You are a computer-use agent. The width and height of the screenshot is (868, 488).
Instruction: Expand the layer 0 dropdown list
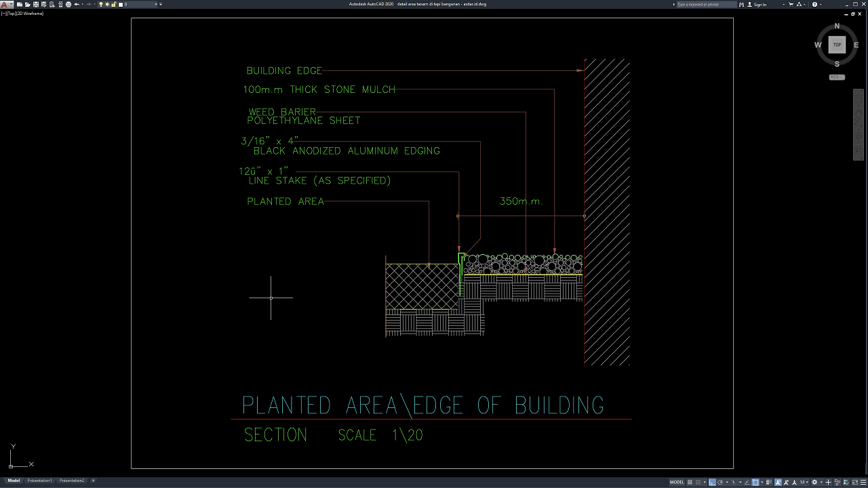tap(157, 4)
